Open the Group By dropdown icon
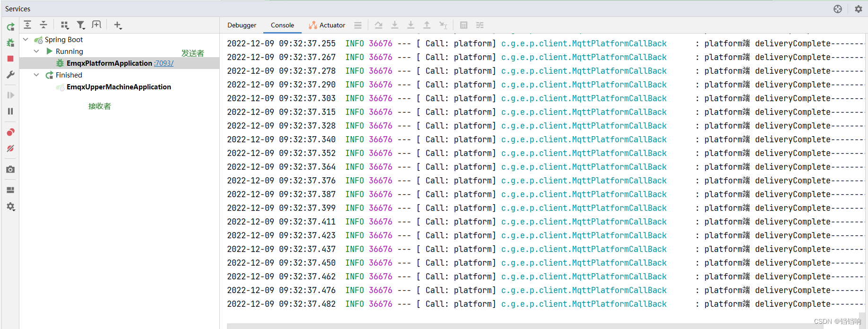 (x=65, y=25)
